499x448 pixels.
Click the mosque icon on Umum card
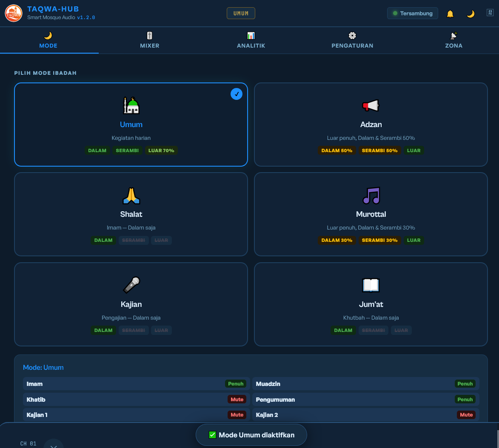tap(131, 105)
